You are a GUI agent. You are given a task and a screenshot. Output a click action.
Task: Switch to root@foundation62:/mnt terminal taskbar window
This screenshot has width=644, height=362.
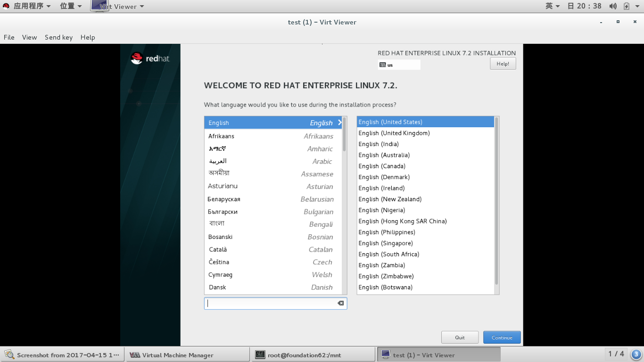pos(314,355)
